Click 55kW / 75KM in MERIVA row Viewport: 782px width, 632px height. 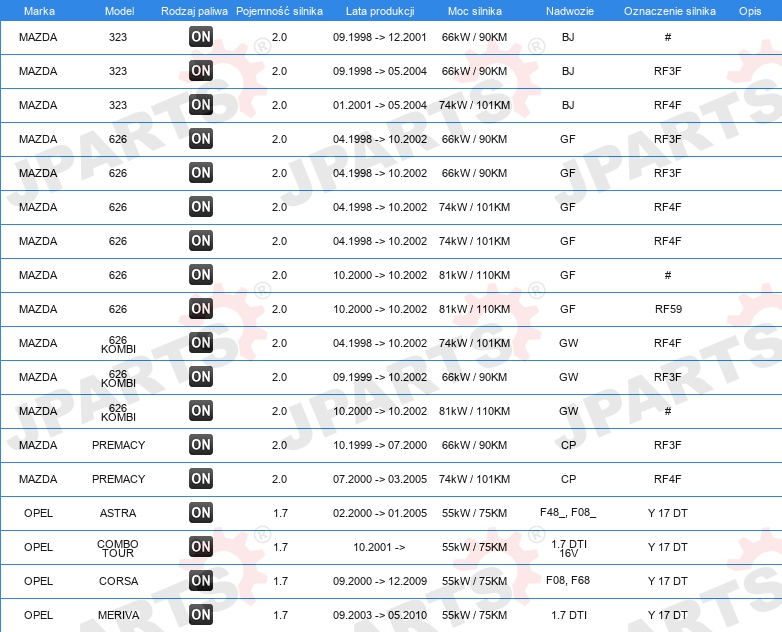(474, 615)
